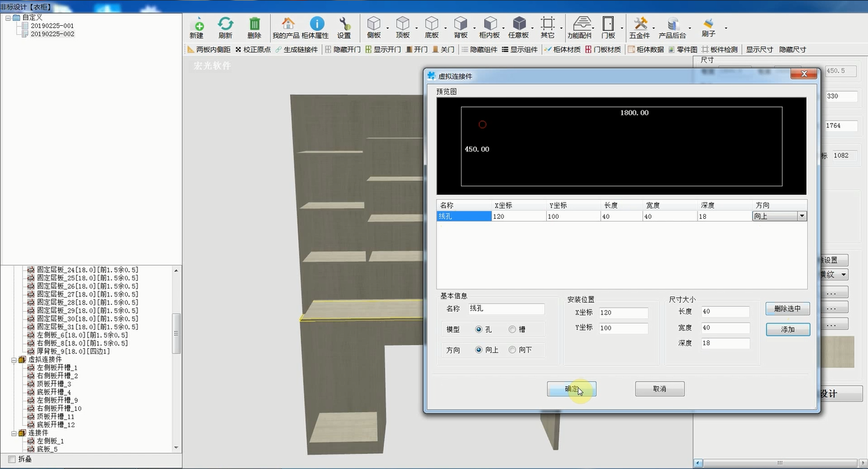Select tree item 顶板开槽_11
The width and height of the screenshot is (868, 469).
(x=56, y=417)
